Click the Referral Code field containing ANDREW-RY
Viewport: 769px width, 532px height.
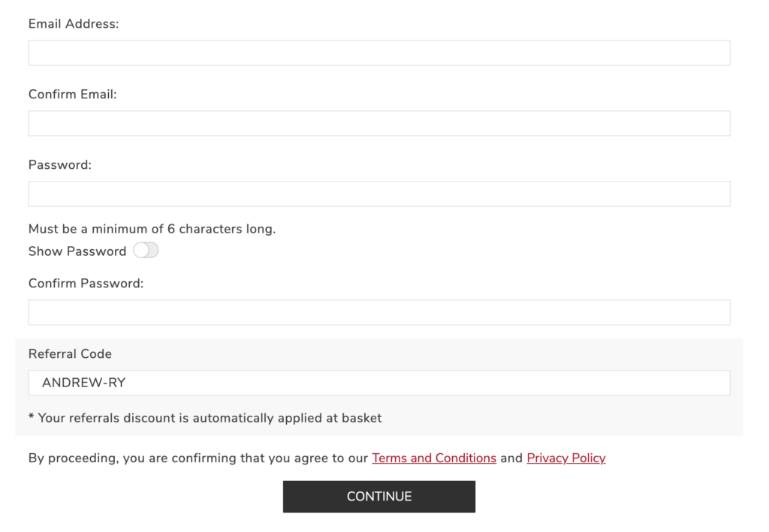[379, 383]
